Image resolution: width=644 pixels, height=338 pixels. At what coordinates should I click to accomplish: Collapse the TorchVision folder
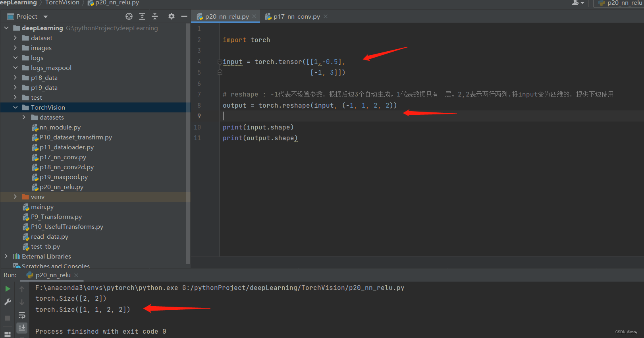[15, 107]
